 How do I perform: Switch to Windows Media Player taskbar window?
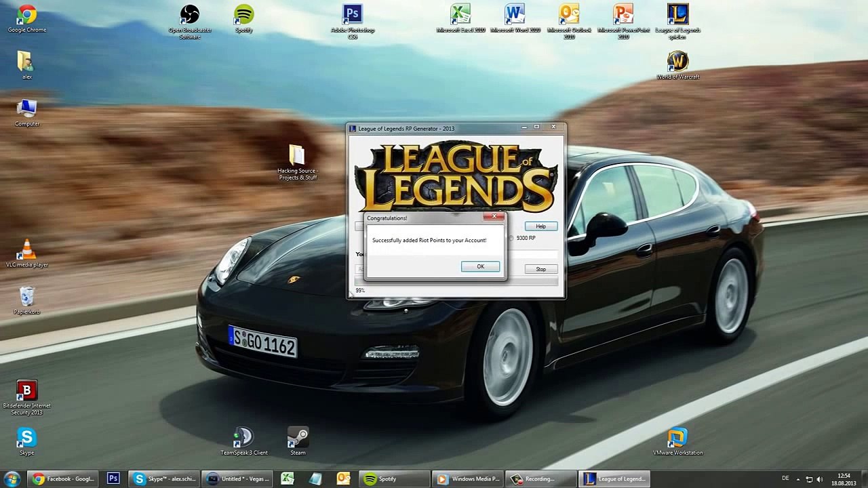[469, 479]
